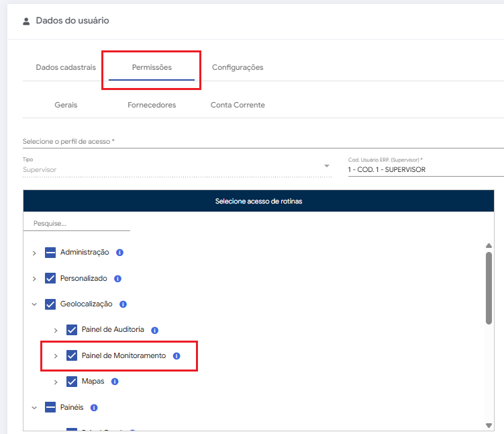The height and width of the screenshot is (434, 504).
Task: Click info icon beside Painéis
Action: tap(94, 407)
